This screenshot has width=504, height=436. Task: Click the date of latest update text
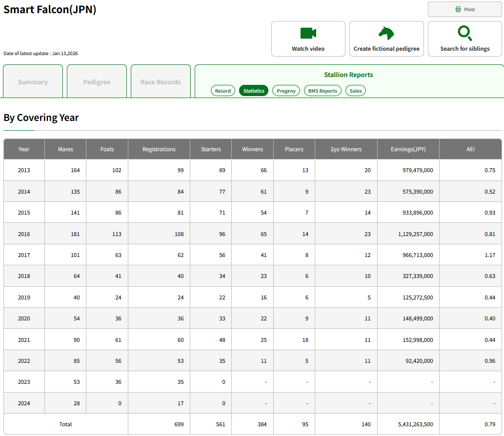40,53
